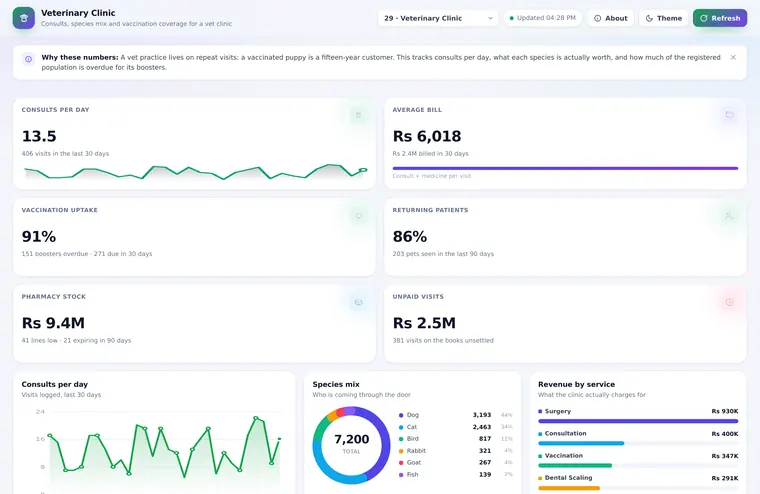
Task: Click the Rabbit legend color dot
Action: [x=401, y=451]
